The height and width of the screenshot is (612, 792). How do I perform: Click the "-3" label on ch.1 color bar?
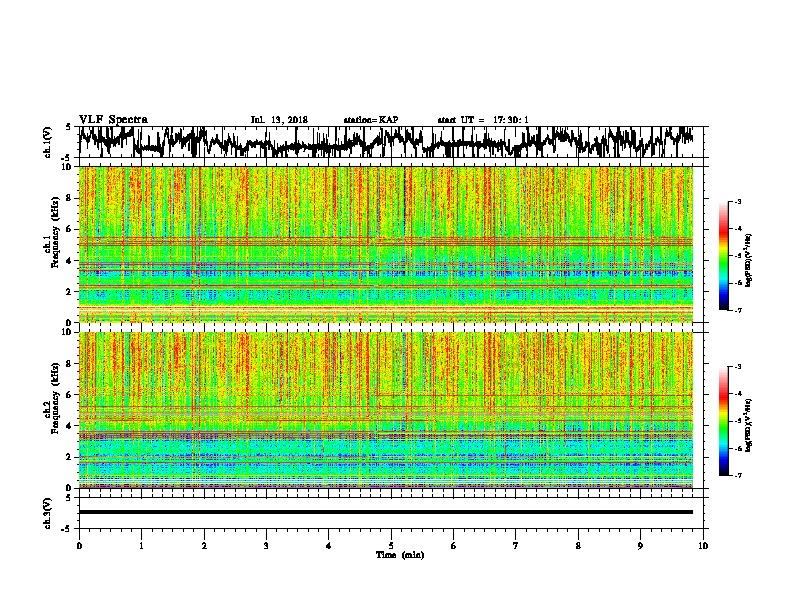737,201
